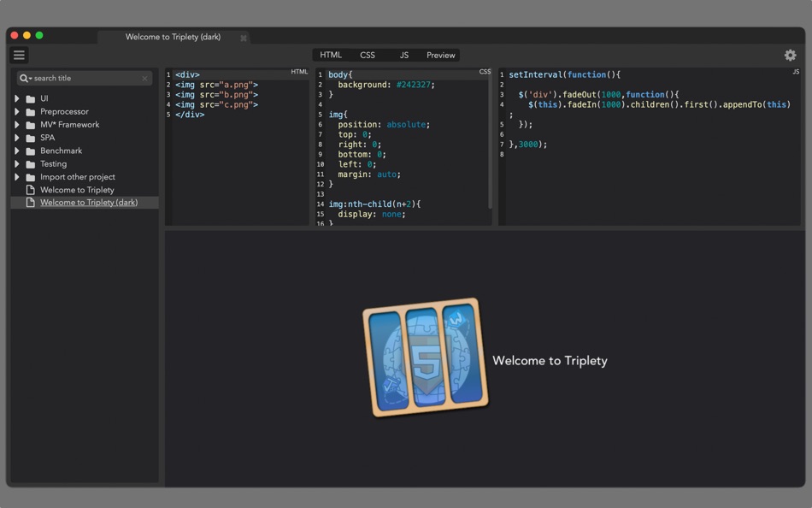
Task: Expand the MV* Framework folder triangle
Action: point(17,124)
